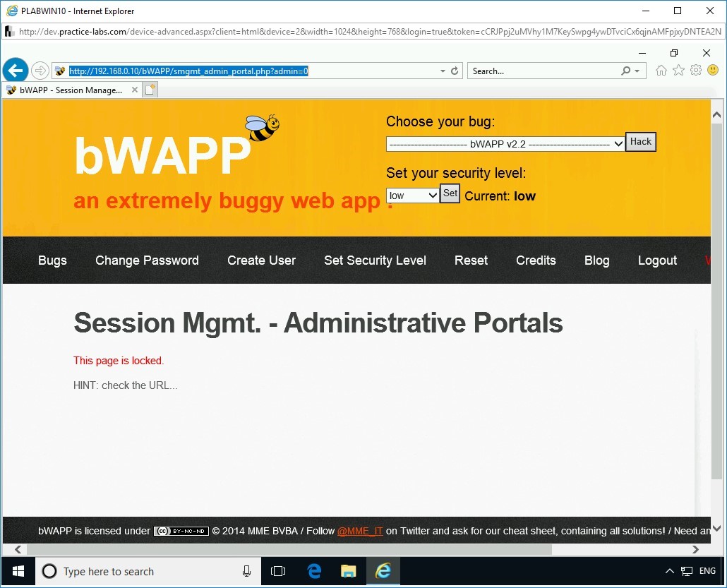Click the Home icon in IE toolbar
The height and width of the screenshot is (588, 727).
coord(660,71)
